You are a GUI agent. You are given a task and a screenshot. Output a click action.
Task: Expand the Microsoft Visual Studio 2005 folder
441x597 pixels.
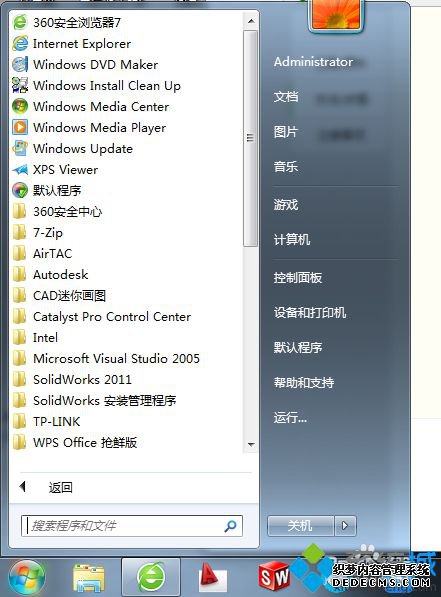[106, 358]
